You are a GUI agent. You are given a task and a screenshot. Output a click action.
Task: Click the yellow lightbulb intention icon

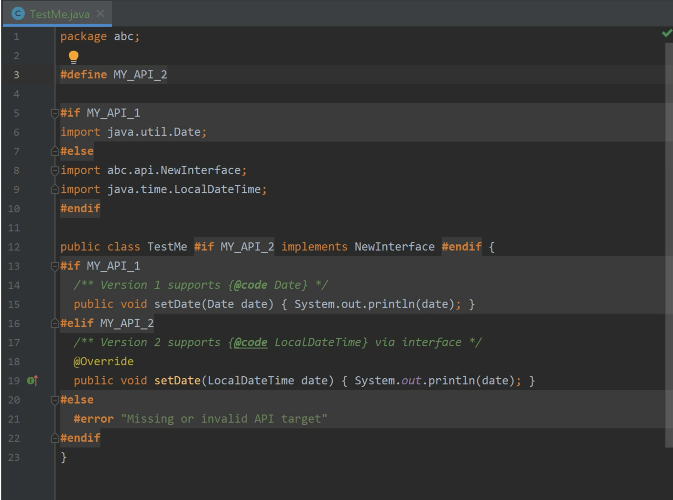click(x=73, y=57)
